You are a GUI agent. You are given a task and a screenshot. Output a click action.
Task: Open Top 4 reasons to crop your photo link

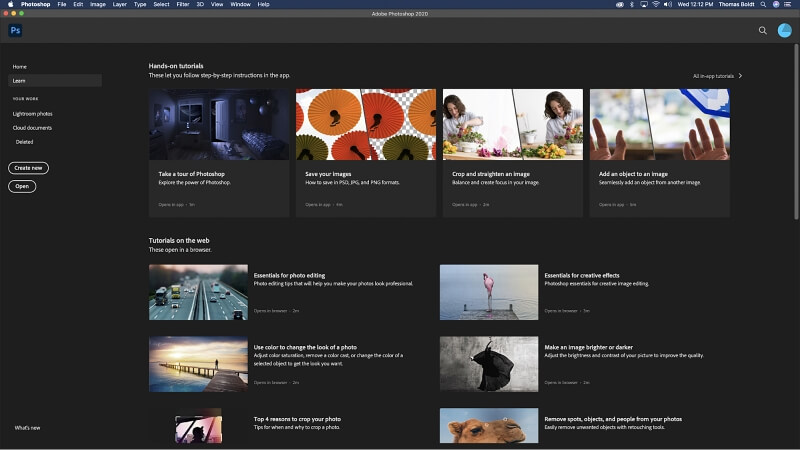pos(297,419)
